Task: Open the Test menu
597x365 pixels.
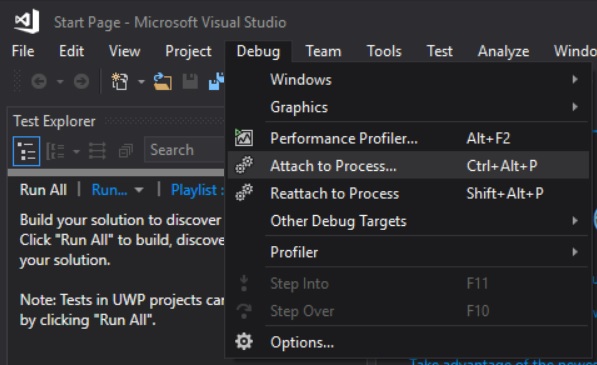Action: click(x=439, y=51)
